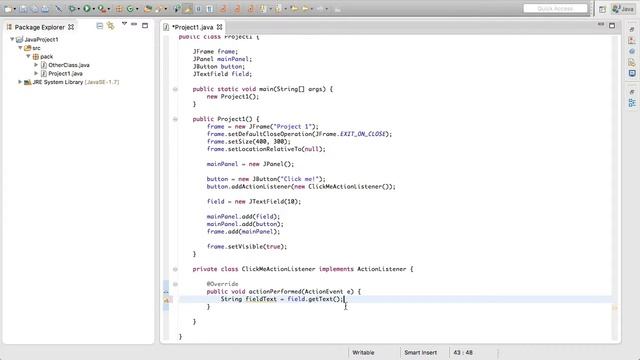Click the 43 : 48 cursor position field
640x360 pixels.
point(463,352)
